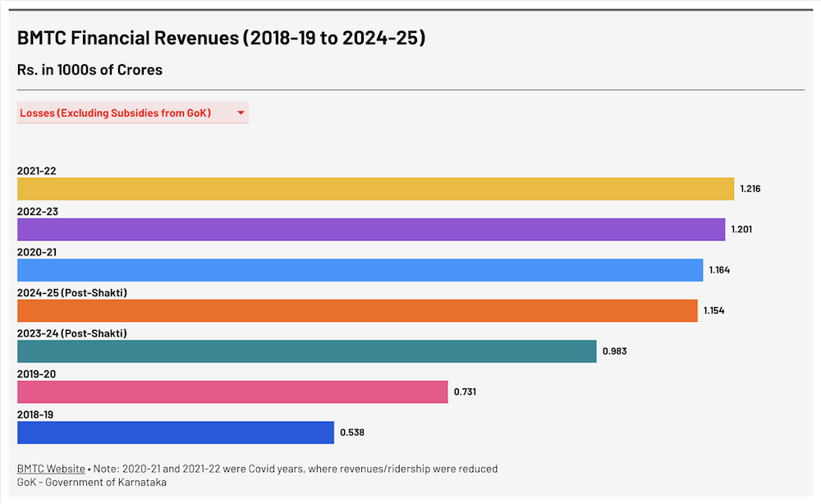Image resolution: width=821 pixels, height=504 pixels.
Task: Open the Losses (Excluding Subsidies from GoK) dropdown
Action: click(x=123, y=113)
